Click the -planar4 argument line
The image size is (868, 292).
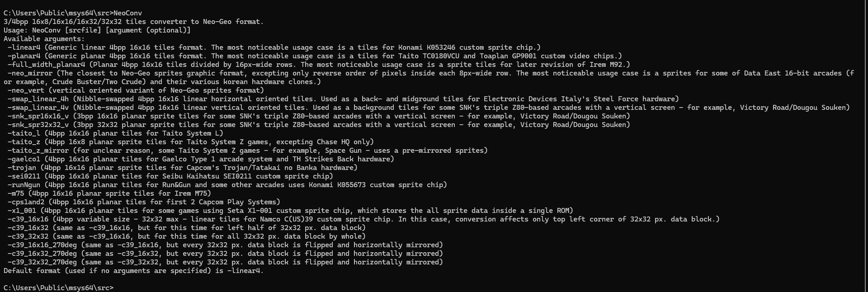click(315, 56)
